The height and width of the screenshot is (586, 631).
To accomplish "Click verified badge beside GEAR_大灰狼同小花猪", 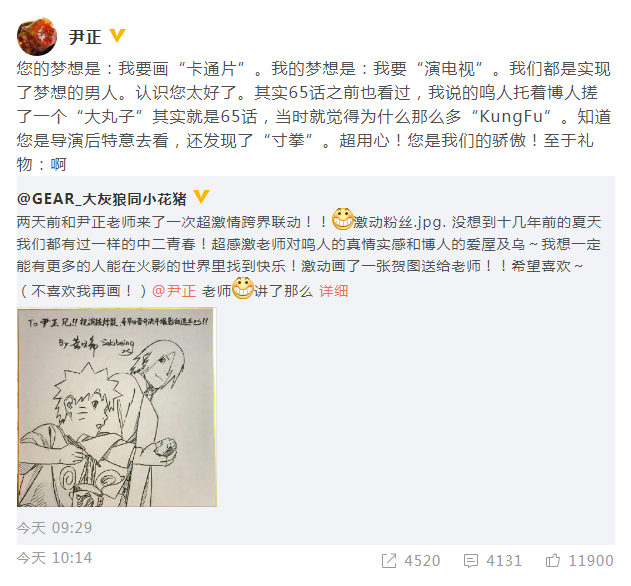I will (201, 196).
